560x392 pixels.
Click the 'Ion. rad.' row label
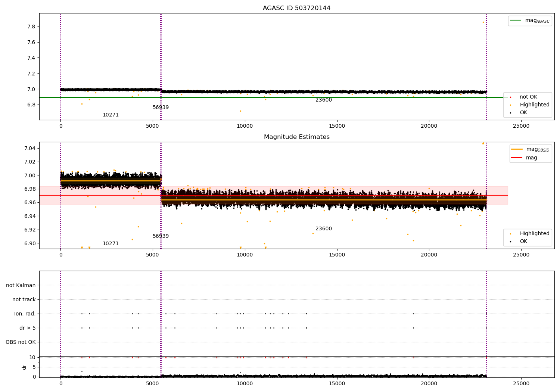pyautogui.click(x=25, y=314)
